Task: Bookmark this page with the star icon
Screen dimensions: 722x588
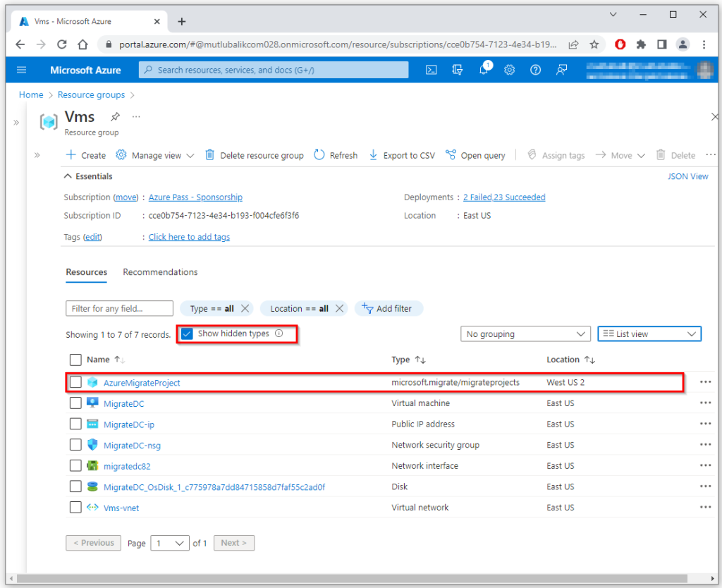Action: [x=594, y=44]
